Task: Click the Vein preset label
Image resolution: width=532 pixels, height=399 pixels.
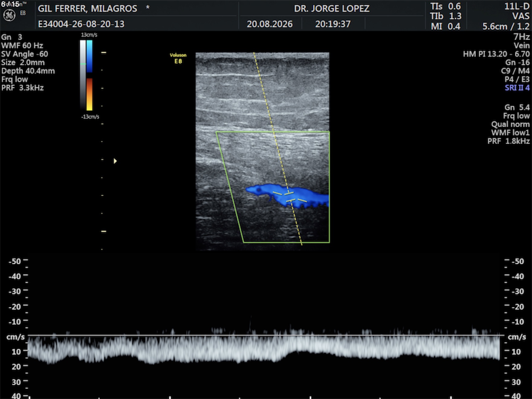Action: click(x=521, y=46)
